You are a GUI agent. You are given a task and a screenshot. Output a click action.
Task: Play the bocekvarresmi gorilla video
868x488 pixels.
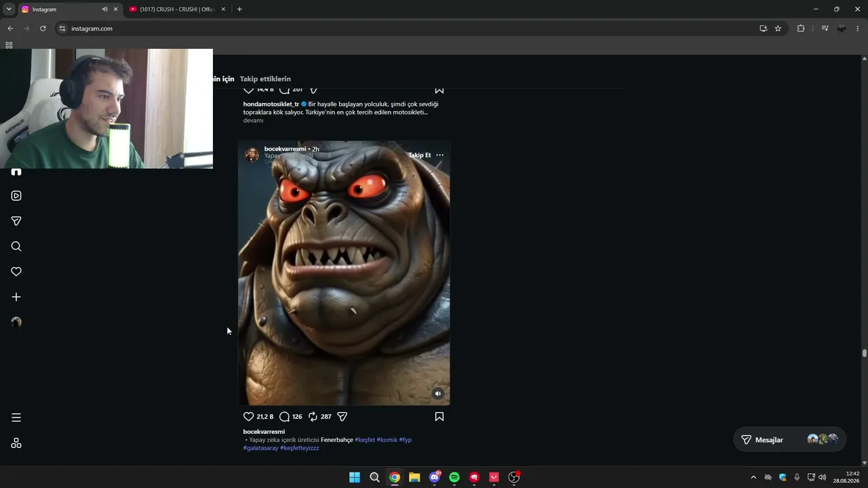(344, 273)
